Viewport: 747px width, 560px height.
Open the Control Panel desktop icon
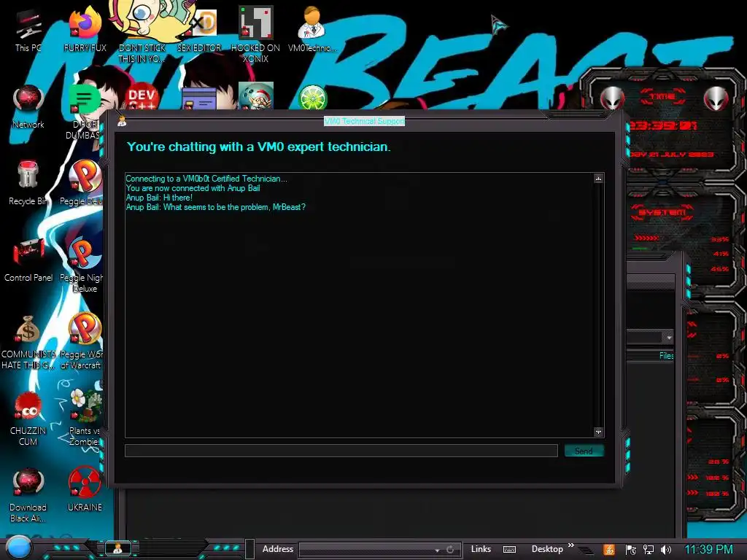coord(28,260)
